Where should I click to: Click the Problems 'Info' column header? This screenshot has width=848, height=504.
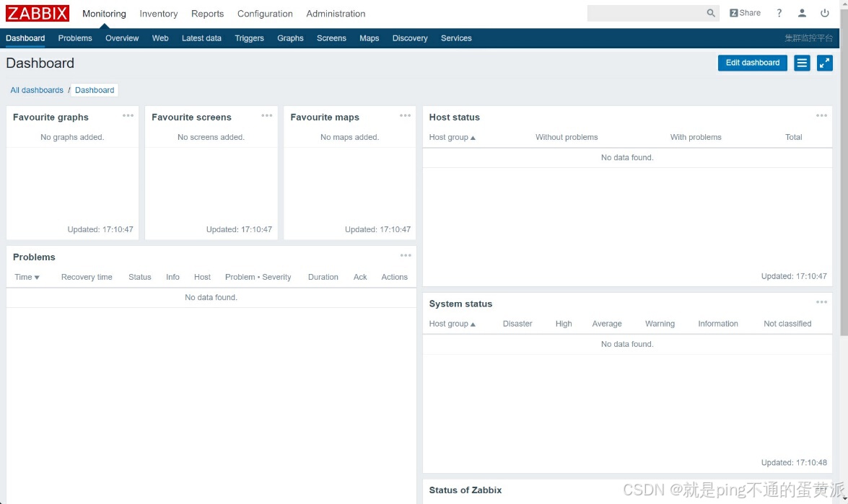tap(173, 277)
